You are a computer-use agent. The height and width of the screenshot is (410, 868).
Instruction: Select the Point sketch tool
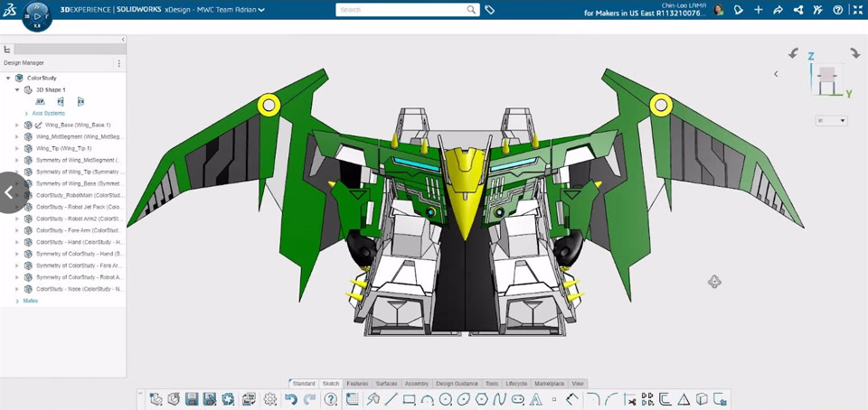554,399
